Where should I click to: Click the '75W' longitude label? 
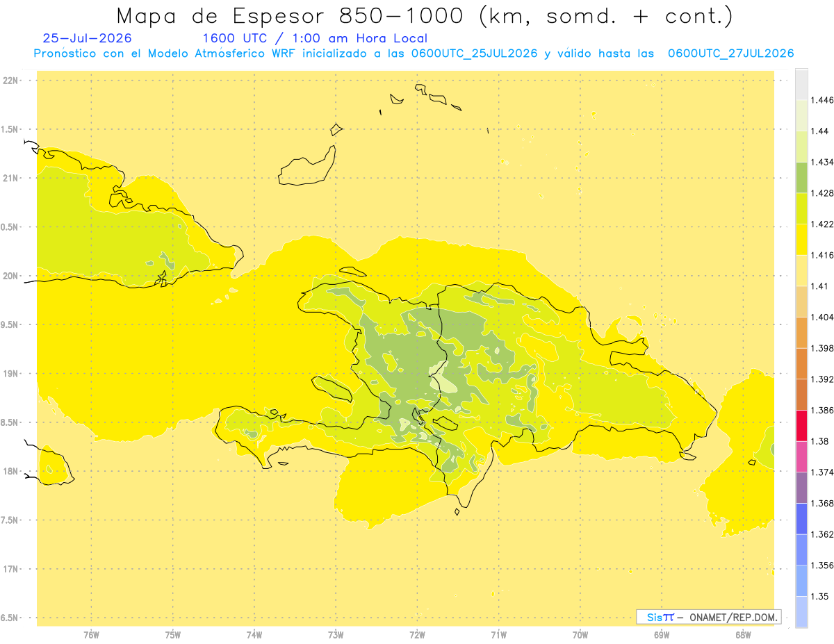[173, 635]
